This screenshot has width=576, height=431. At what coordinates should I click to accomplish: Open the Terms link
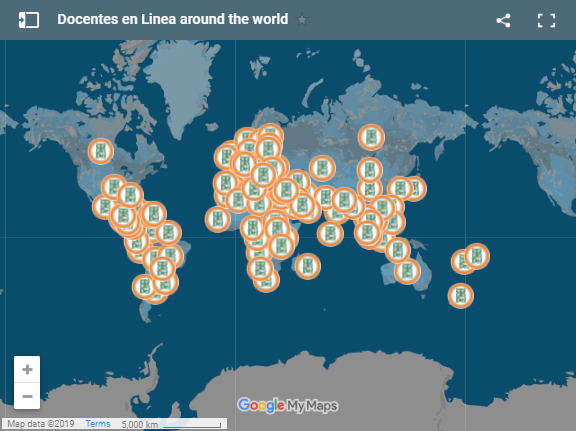(98, 424)
